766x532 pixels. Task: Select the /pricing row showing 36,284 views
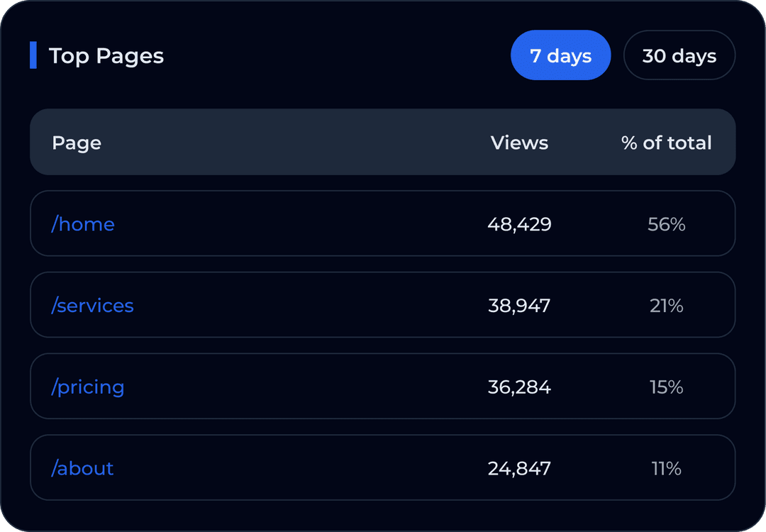tap(383, 387)
